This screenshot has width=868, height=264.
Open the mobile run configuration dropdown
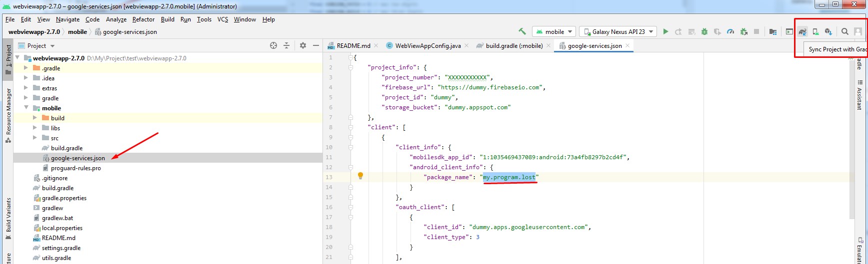(x=554, y=31)
